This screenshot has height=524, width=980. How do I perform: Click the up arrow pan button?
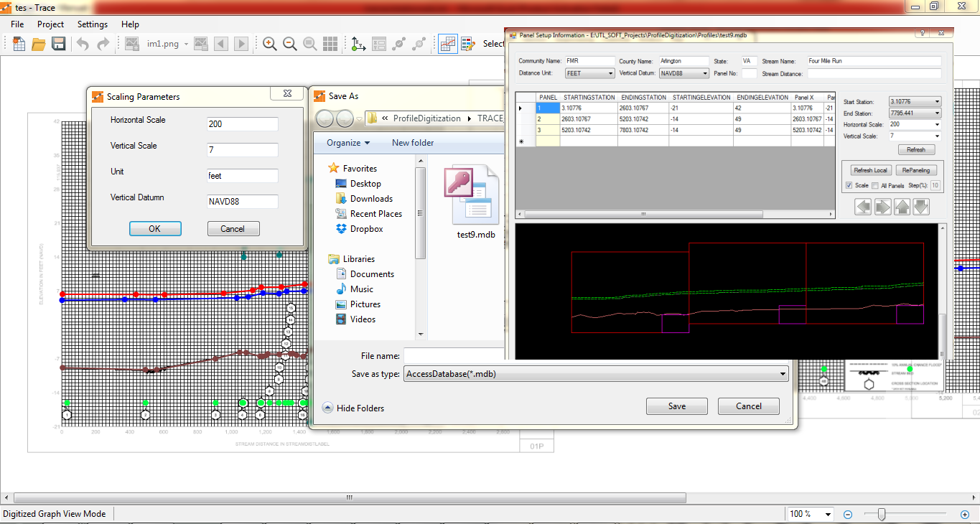point(902,207)
